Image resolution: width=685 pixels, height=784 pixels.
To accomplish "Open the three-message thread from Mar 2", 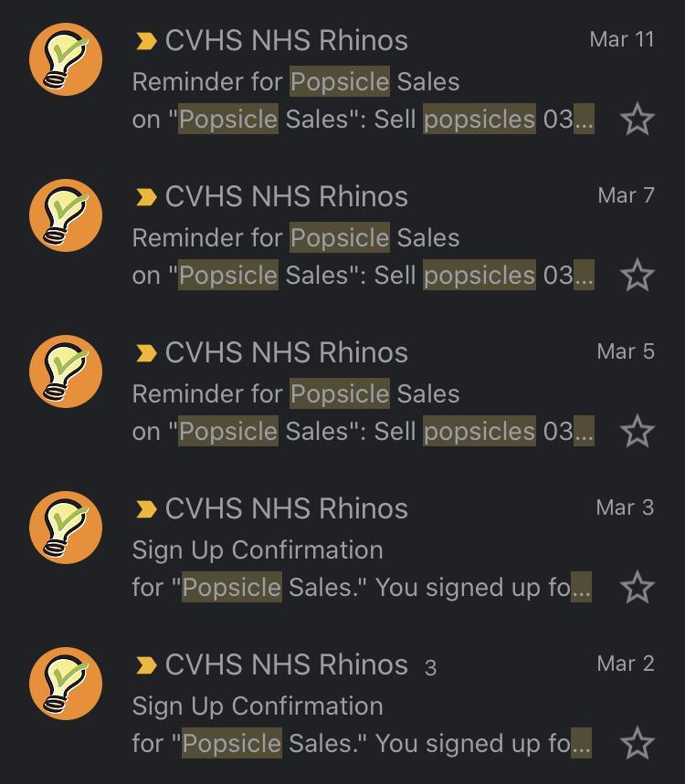I will point(258,706).
